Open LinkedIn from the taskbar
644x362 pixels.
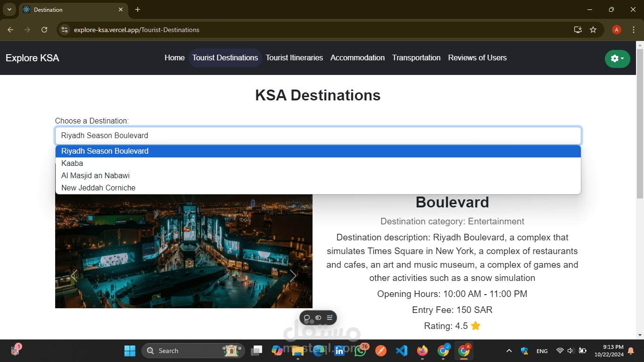pyautogui.click(x=339, y=351)
